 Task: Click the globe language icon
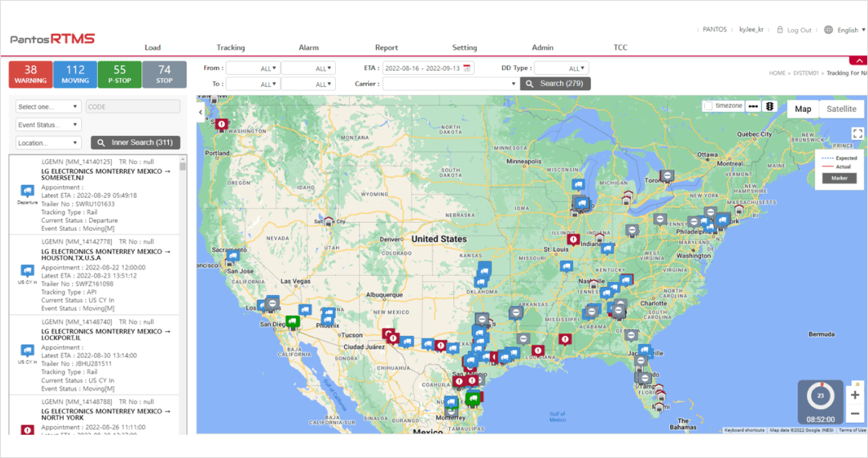point(828,30)
